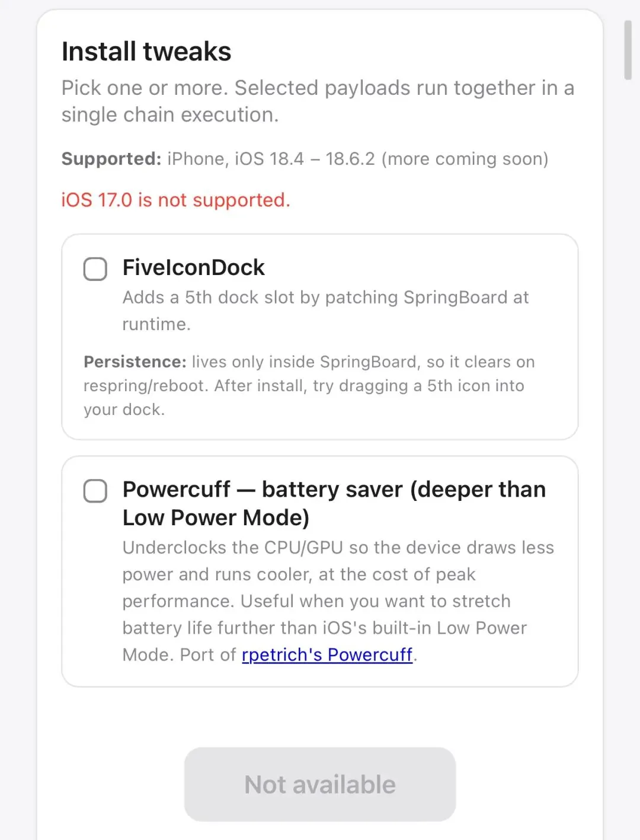Click the 'iOS 18.4 – 18.6.2' version range
The image size is (640, 840).
click(305, 159)
